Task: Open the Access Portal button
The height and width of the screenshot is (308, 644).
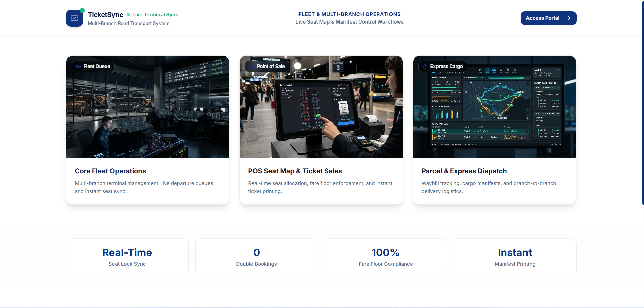Action: [548, 18]
